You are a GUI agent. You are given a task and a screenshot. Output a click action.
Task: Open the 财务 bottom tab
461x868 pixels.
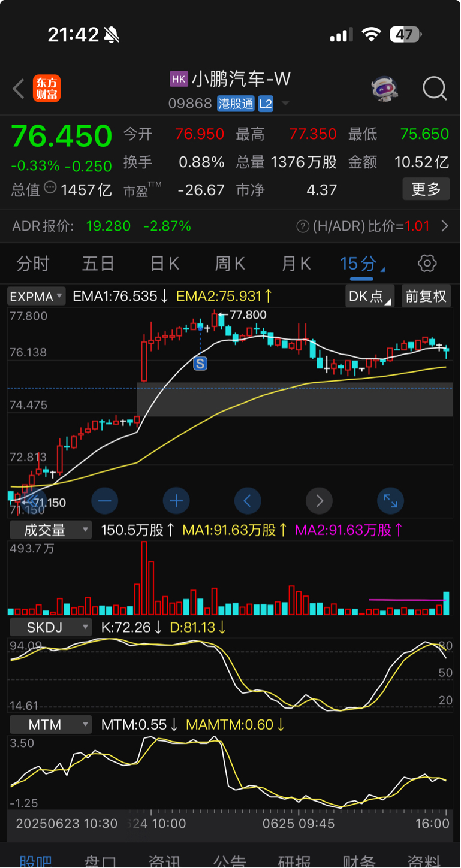(359, 861)
